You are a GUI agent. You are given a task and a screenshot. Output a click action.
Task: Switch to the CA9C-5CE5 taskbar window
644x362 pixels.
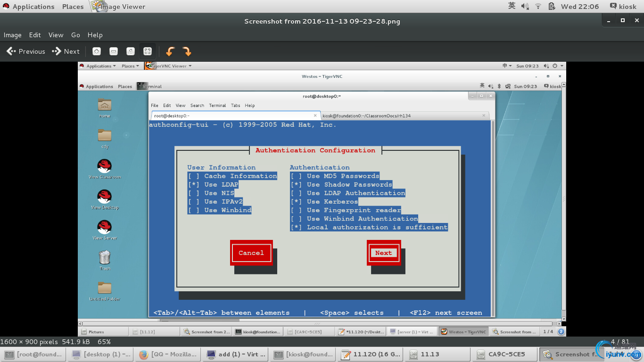coord(505,354)
